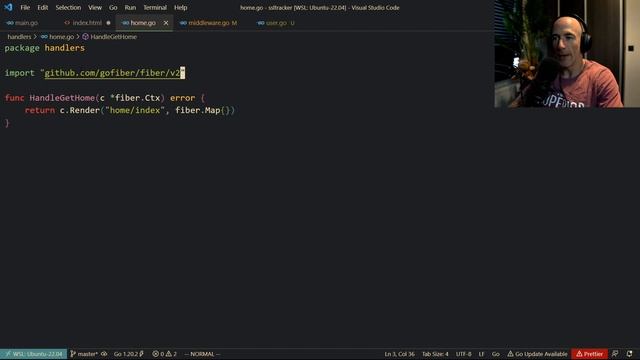Close the home.go tab

(x=166, y=23)
